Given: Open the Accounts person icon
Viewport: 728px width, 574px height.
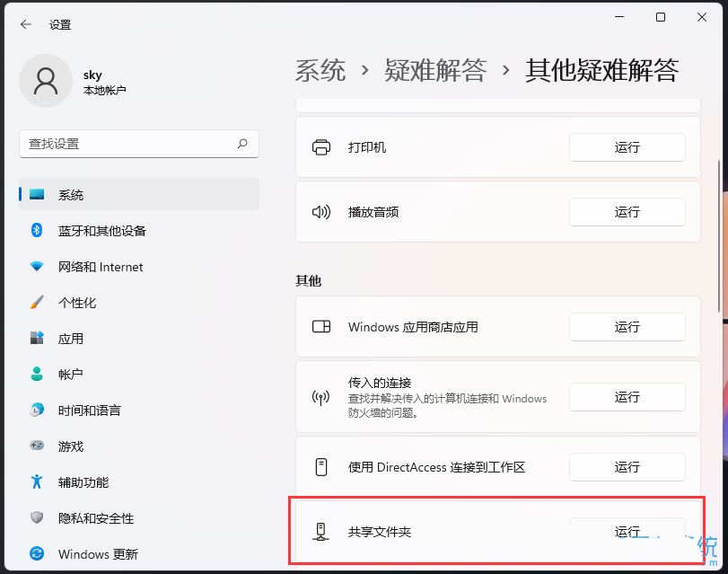Looking at the screenshot, I should coord(37,375).
